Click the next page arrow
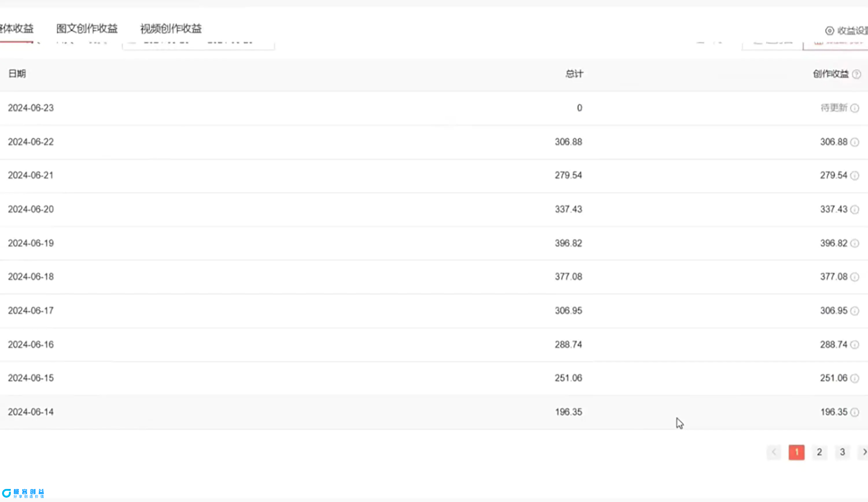 point(864,452)
